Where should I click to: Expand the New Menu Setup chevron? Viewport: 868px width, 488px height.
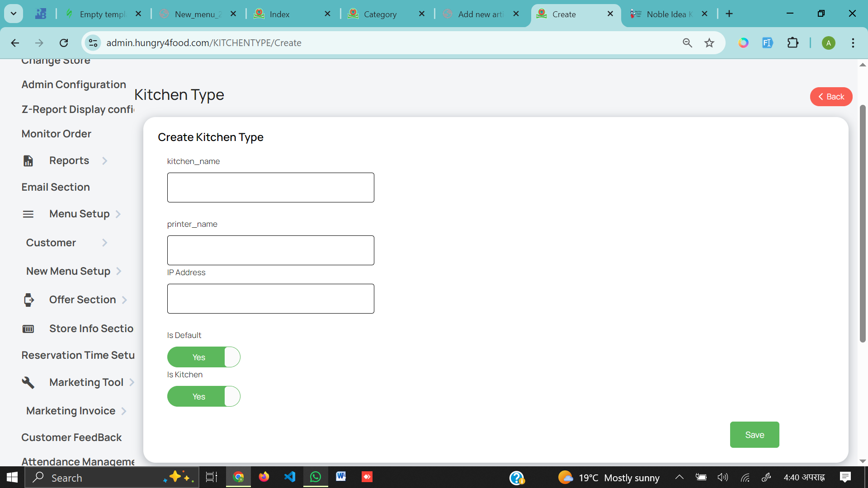tap(119, 272)
